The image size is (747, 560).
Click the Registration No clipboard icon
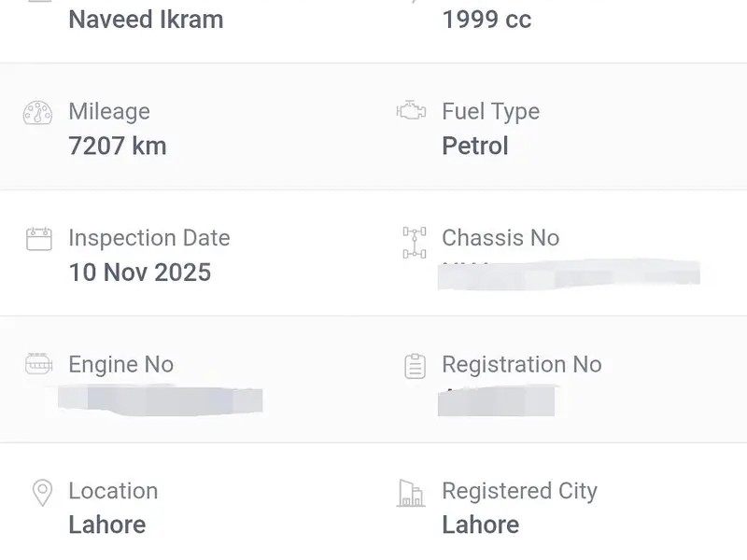coord(416,366)
